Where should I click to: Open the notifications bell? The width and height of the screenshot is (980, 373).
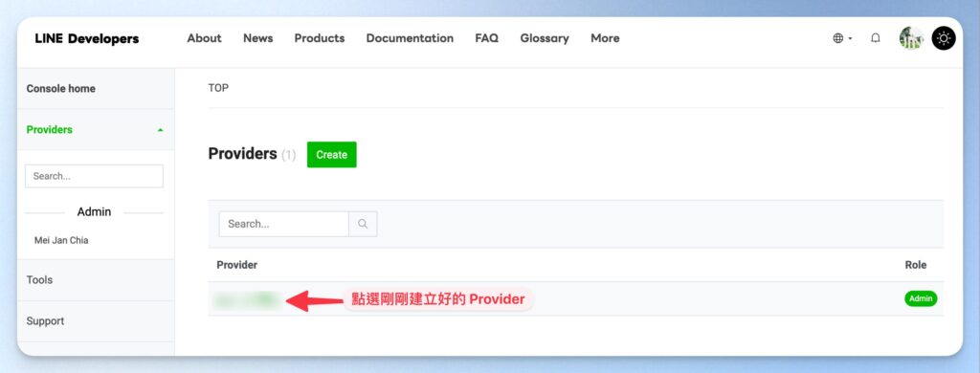(x=876, y=38)
